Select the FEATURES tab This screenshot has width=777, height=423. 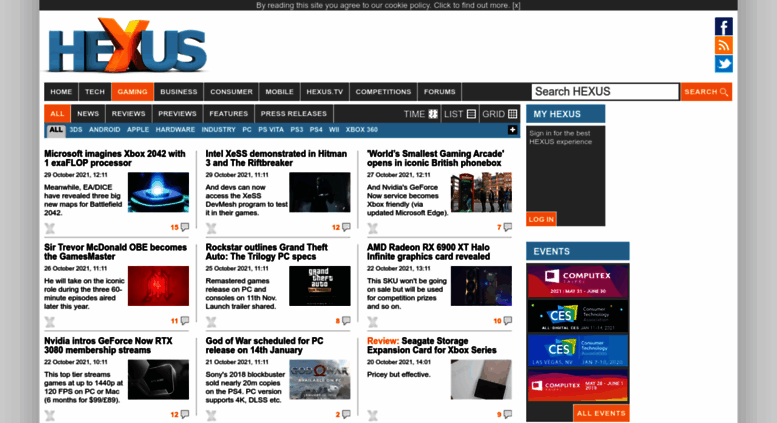point(228,113)
